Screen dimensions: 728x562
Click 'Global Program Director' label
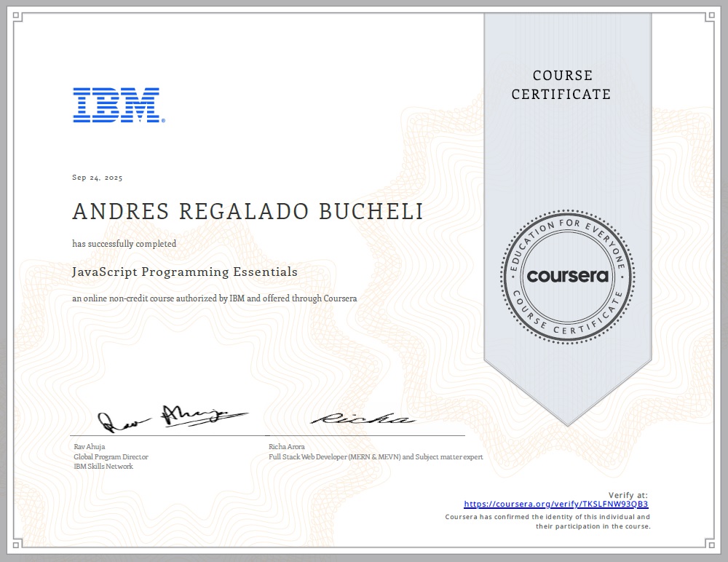pyautogui.click(x=109, y=456)
